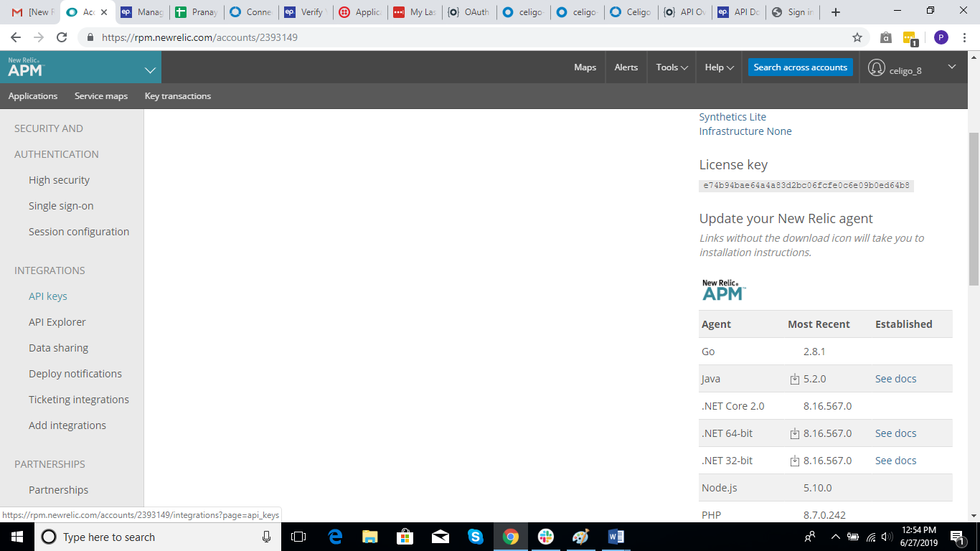Click the taskbar volume icon
Image resolution: width=980 pixels, height=551 pixels.
pos(887,537)
